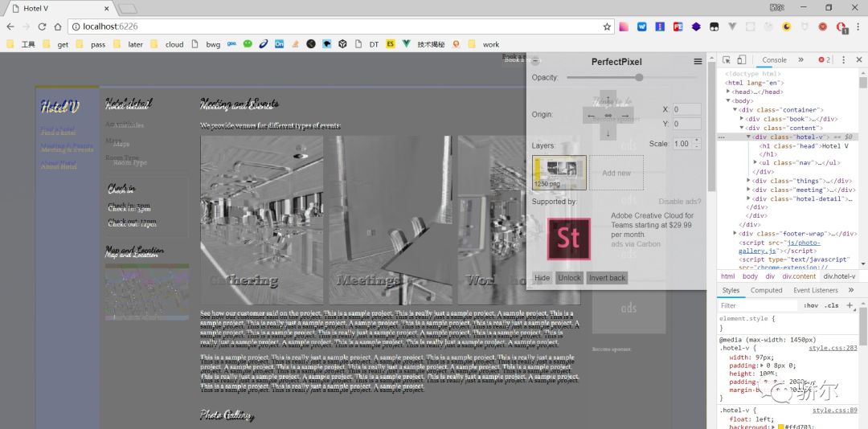
Task: Click the Hide button in PerfectPixel
Action: 542,278
